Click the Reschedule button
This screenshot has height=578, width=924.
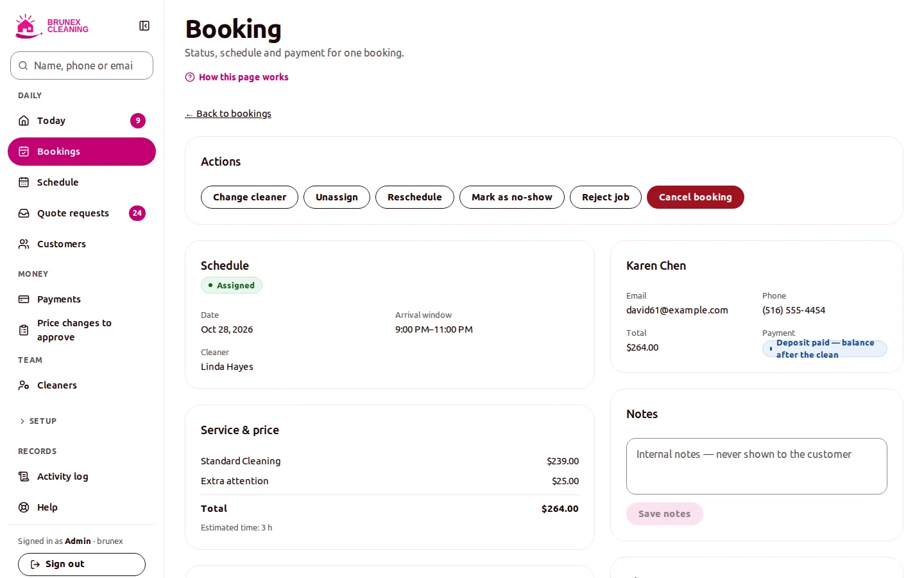click(x=415, y=197)
